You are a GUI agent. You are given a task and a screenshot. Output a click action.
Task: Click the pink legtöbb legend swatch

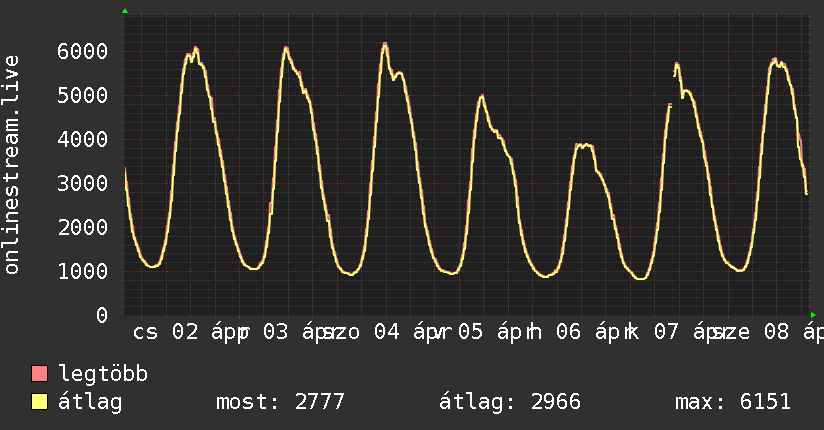40,374
